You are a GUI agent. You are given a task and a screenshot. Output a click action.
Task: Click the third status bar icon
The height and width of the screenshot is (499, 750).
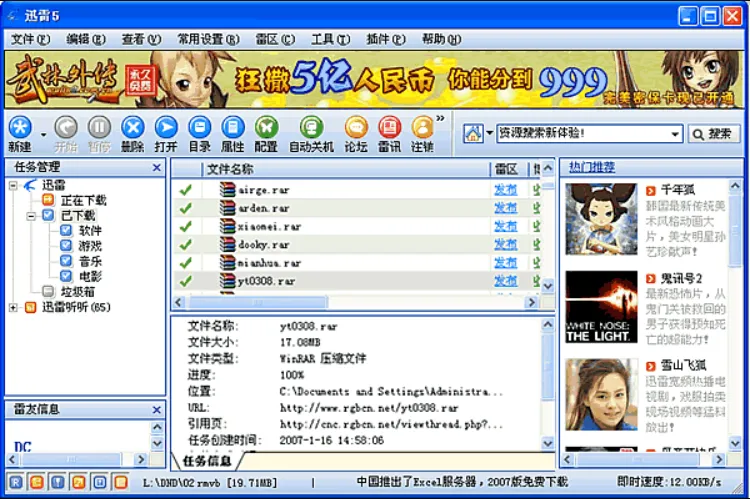58,482
